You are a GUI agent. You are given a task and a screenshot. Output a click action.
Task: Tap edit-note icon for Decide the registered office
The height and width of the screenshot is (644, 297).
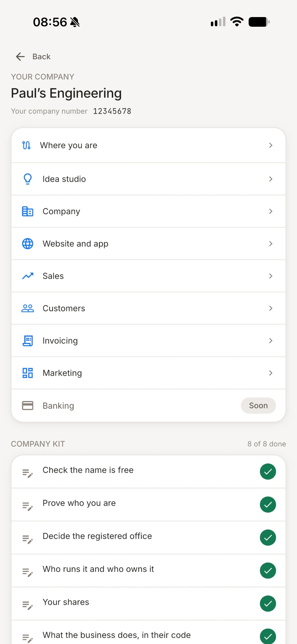click(28, 539)
